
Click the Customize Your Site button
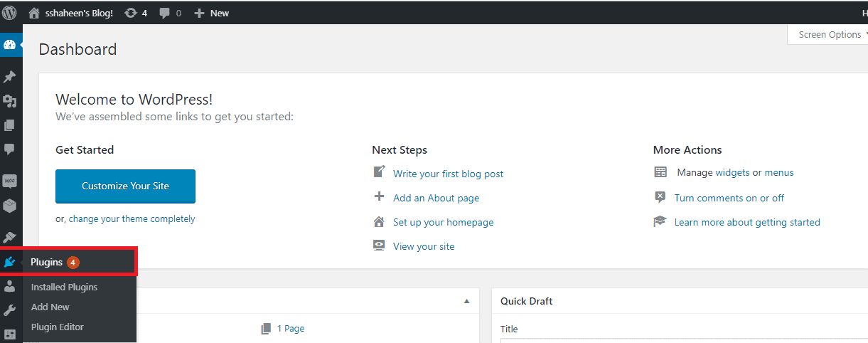click(125, 186)
